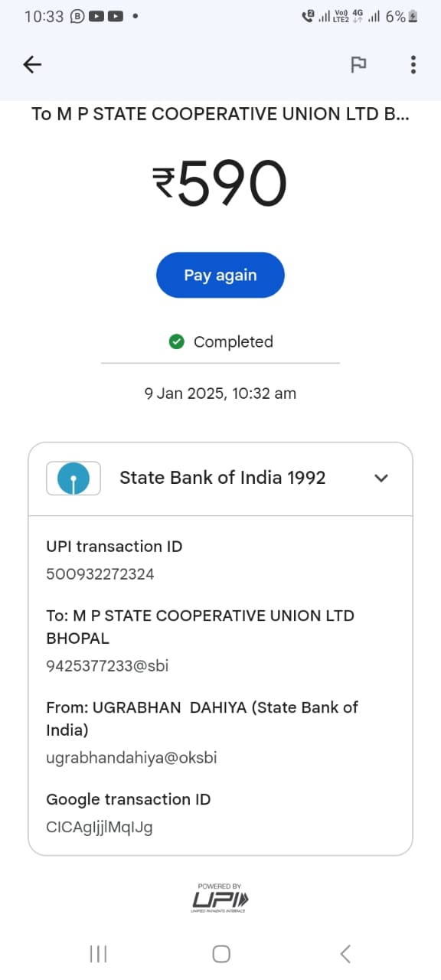Tap the battery status indicator
The width and height of the screenshot is (441, 980).
[x=413, y=16]
